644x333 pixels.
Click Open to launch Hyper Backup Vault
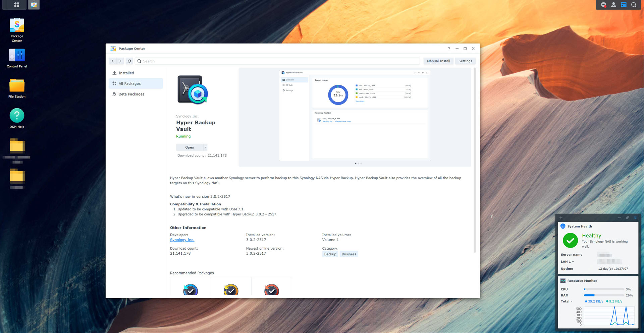pyautogui.click(x=190, y=147)
